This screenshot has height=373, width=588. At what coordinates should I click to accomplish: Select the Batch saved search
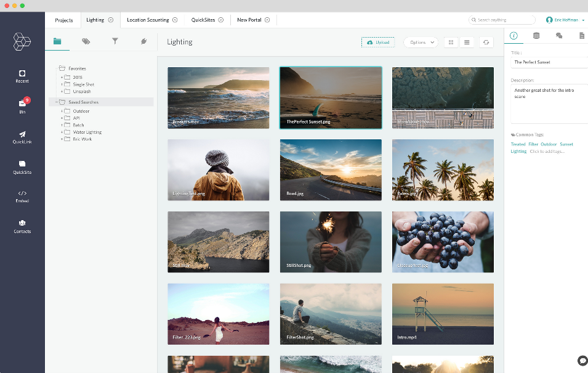click(x=78, y=125)
